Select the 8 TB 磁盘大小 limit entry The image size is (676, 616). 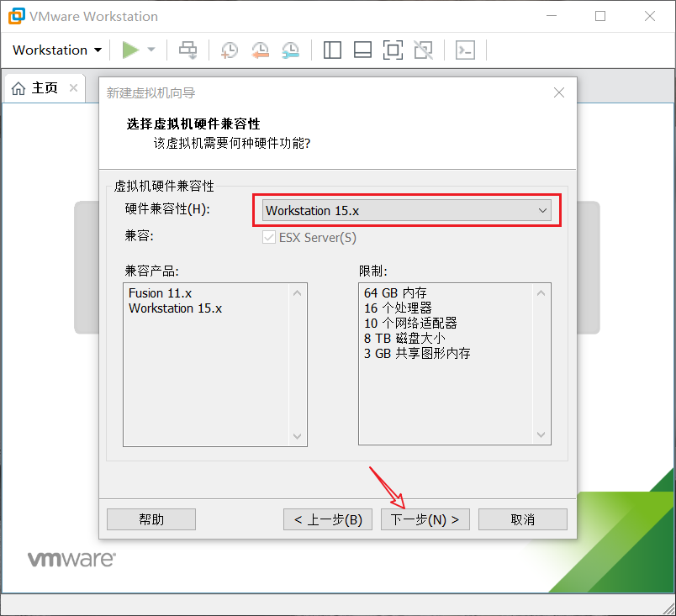[x=404, y=338]
